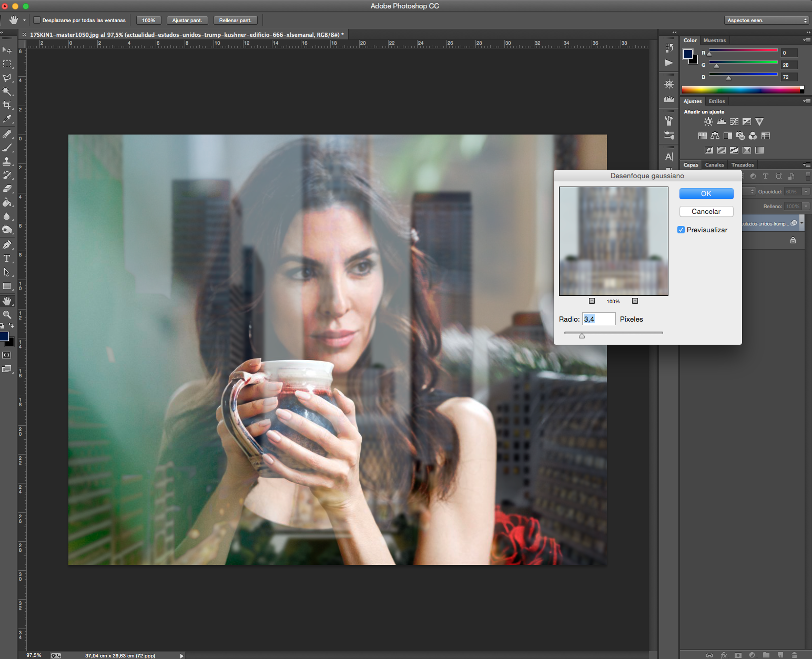
Task: Add a Levels adjustment
Action: [x=722, y=122]
